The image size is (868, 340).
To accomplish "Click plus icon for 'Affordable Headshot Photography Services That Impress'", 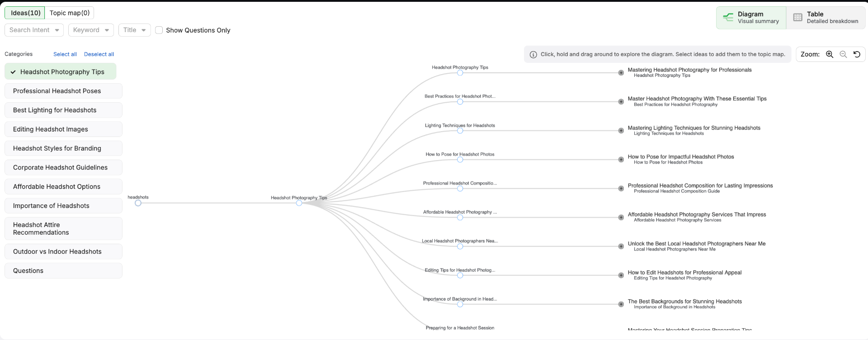I will click(x=621, y=217).
